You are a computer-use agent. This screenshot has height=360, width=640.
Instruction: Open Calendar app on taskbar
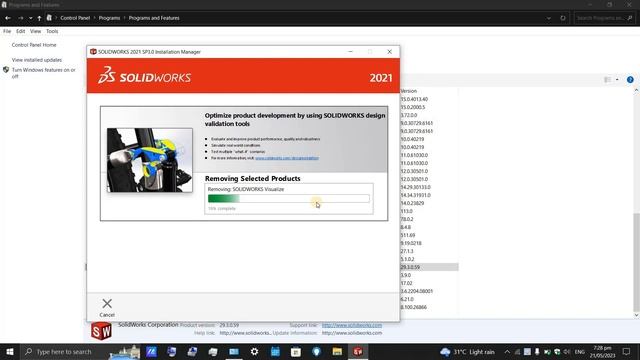pyautogui.click(x=275, y=352)
